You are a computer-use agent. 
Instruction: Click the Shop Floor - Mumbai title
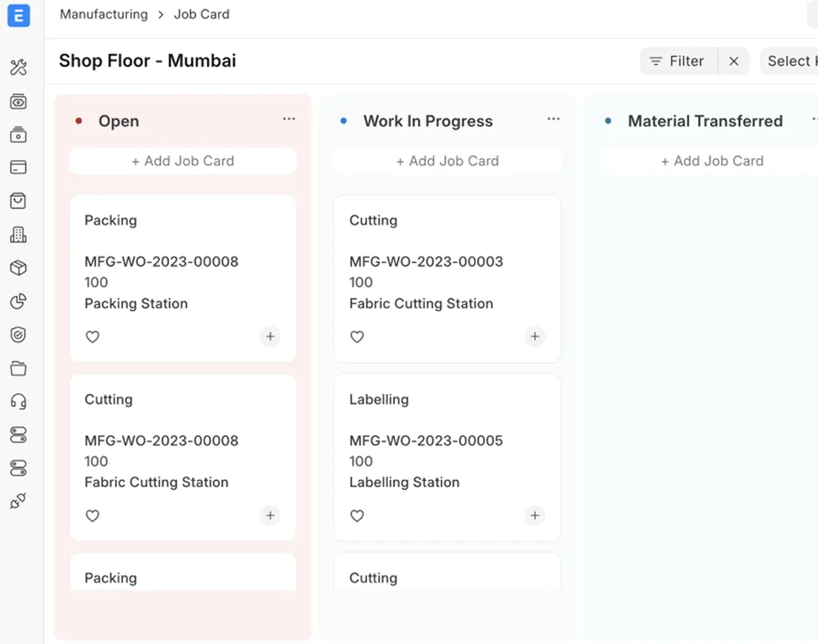(147, 61)
